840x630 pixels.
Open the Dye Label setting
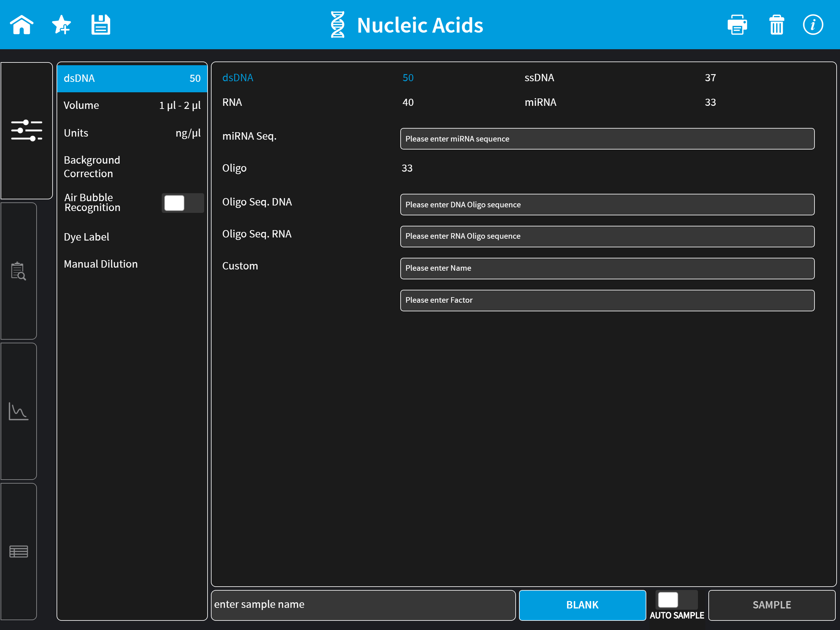pyautogui.click(x=132, y=237)
